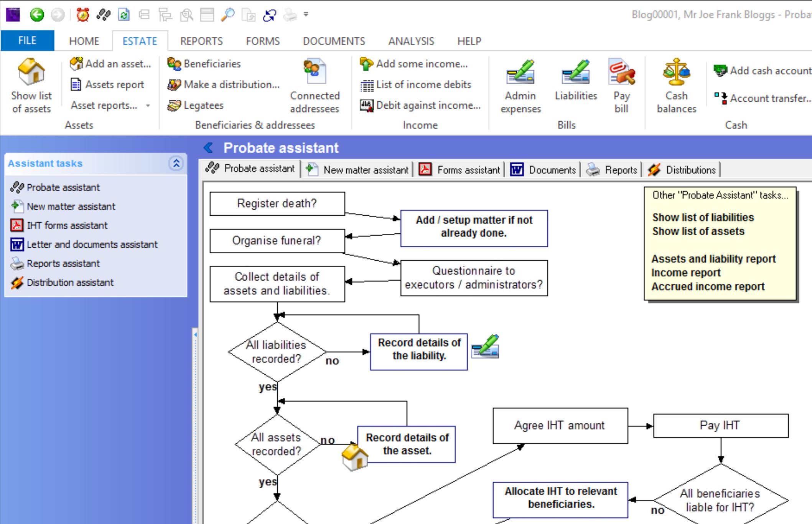The image size is (812, 524).
Task: Open the quick access toolbar dropdown arrow
Action: pyautogui.click(x=306, y=15)
